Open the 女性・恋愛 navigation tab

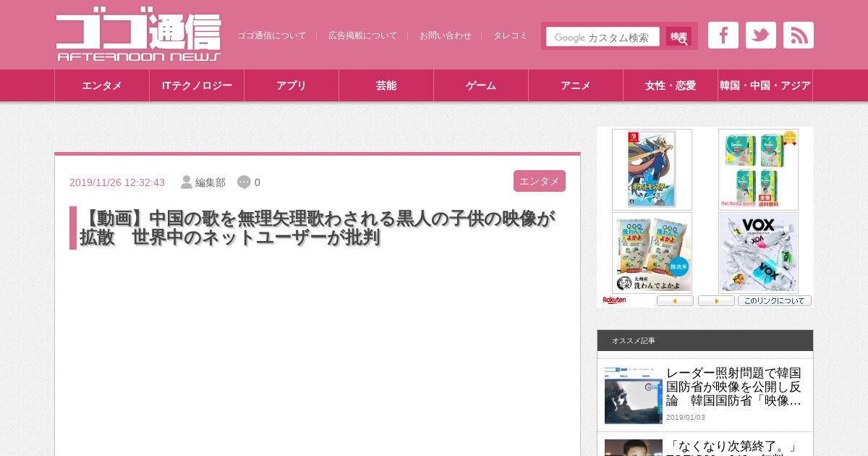coord(671,85)
